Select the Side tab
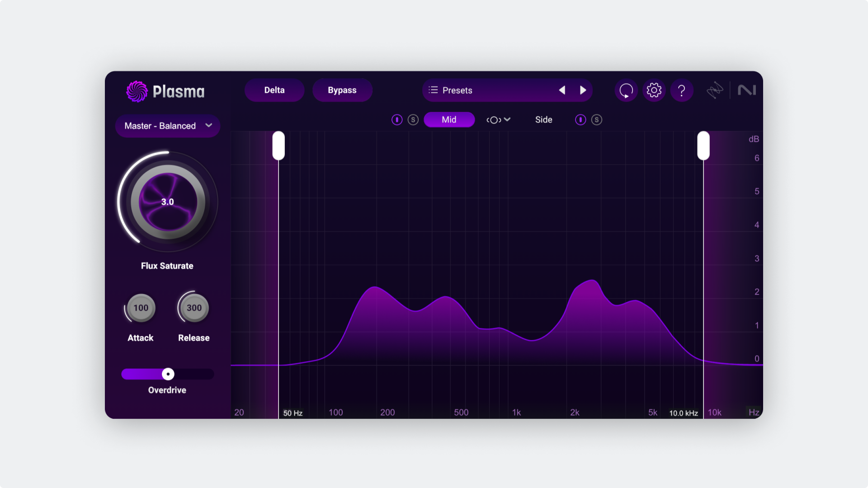The width and height of the screenshot is (868, 488). (543, 120)
